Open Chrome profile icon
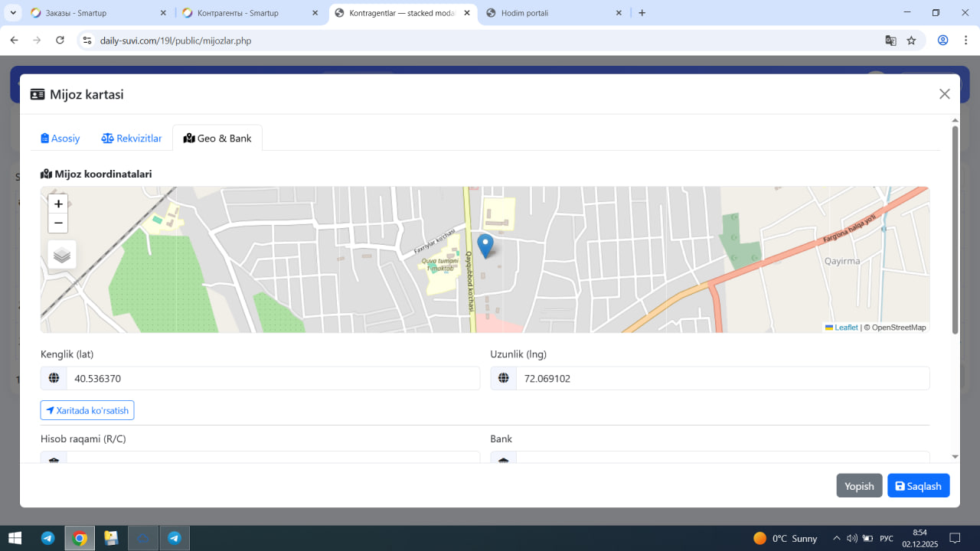 [x=943, y=41]
